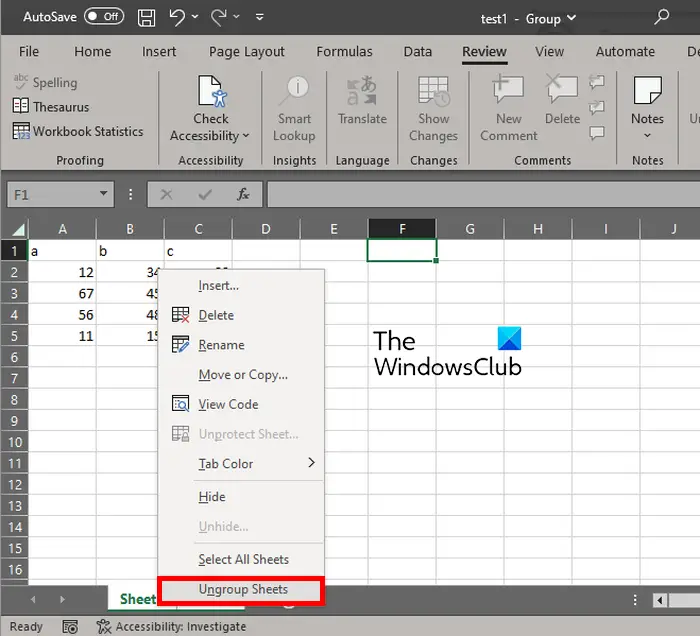The height and width of the screenshot is (636, 700).
Task: Open the Name Box dropdown arrow
Action: click(x=103, y=194)
